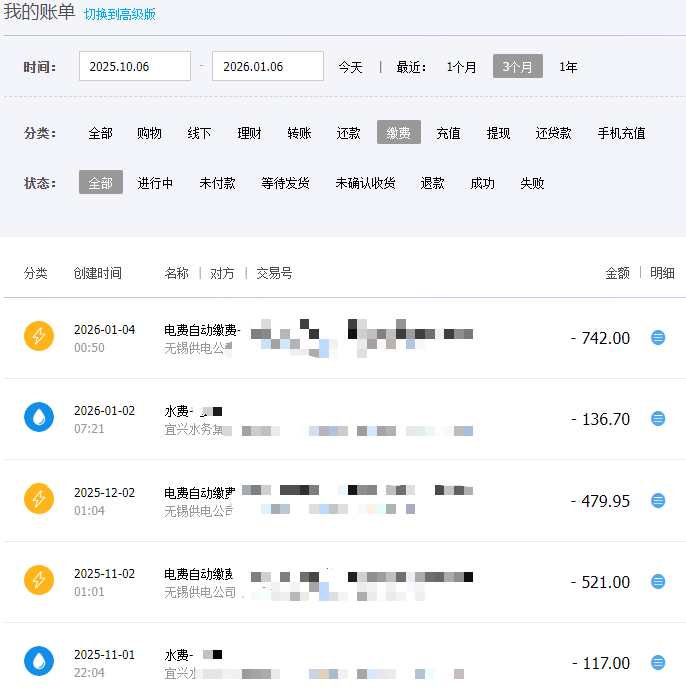
Task: Click the lightning icon for 2025-11-02 electricity bill
Action: pos(39,581)
